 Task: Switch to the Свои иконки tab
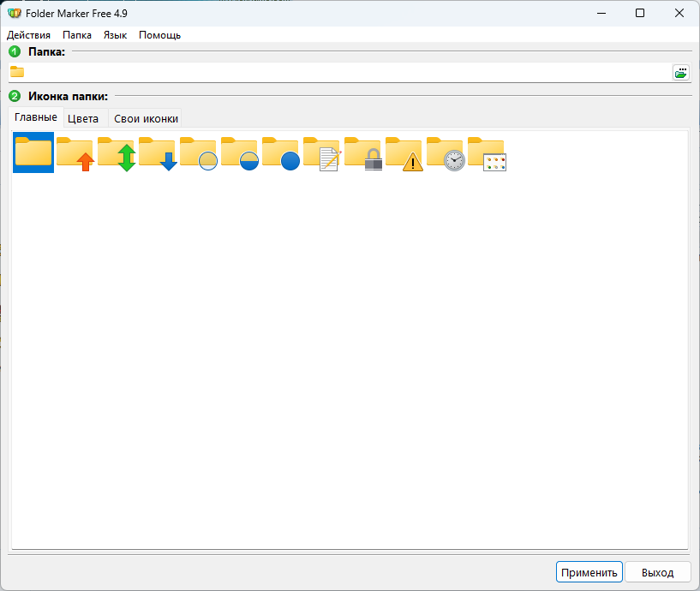(146, 119)
